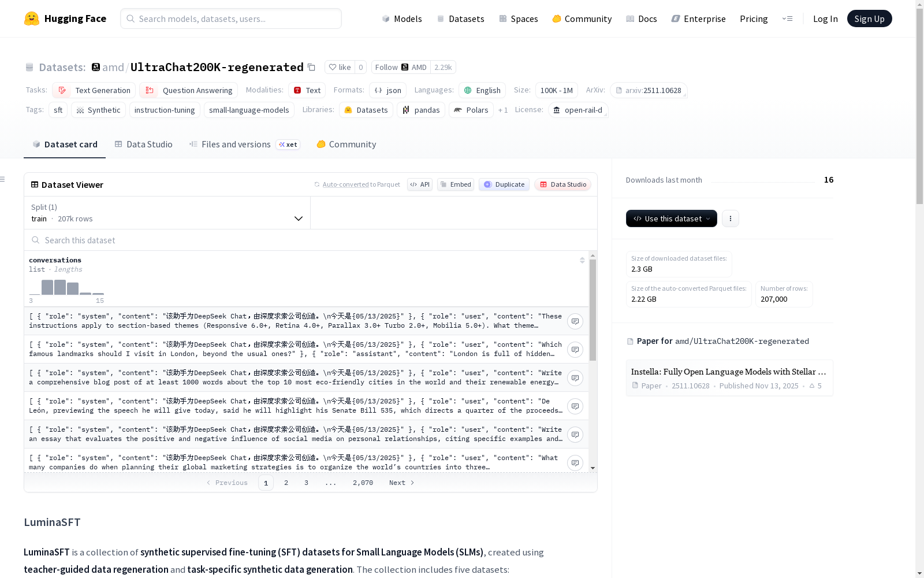This screenshot has height=578, width=924.
Task: Click the Sign Up button
Action: coord(870,18)
